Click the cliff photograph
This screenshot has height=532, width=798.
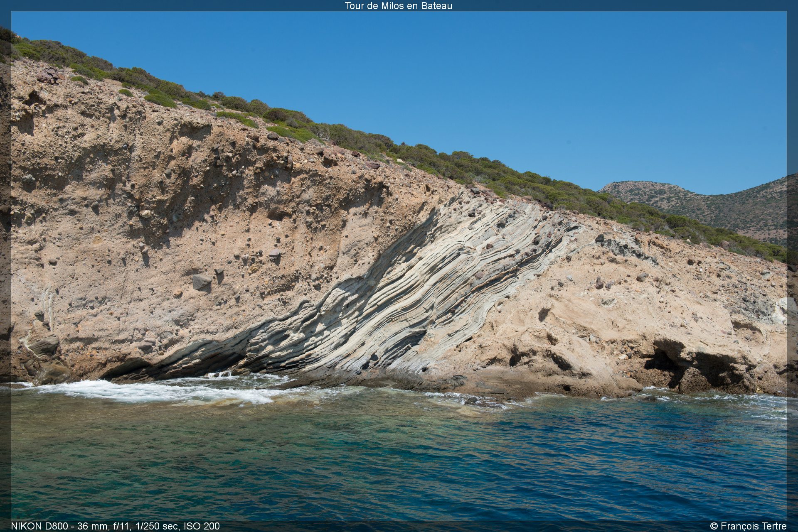point(399,266)
